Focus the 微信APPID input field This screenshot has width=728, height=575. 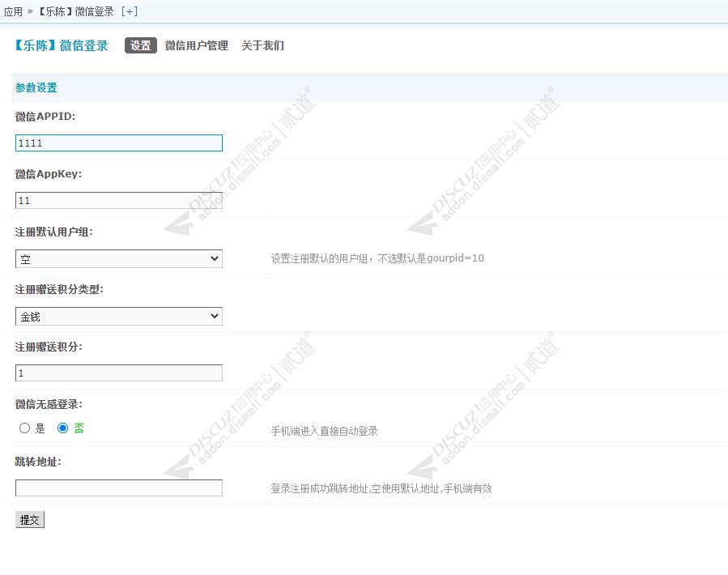[x=119, y=143]
